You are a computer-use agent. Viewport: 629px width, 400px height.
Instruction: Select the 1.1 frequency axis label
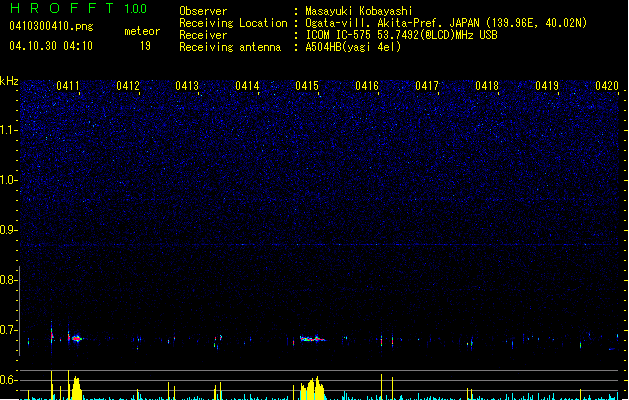[x=9, y=130]
